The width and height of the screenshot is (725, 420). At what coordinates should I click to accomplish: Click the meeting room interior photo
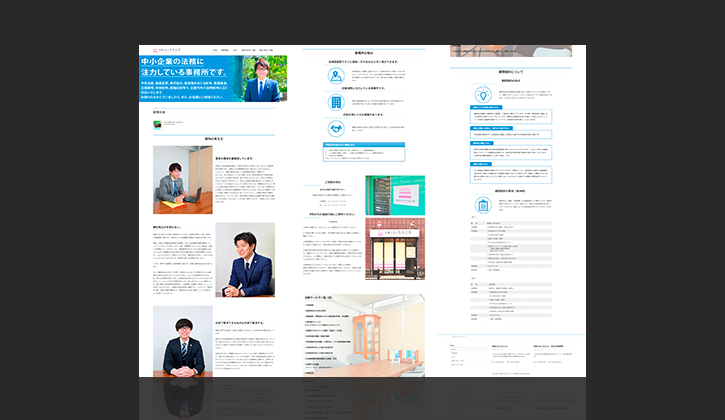(364, 335)
